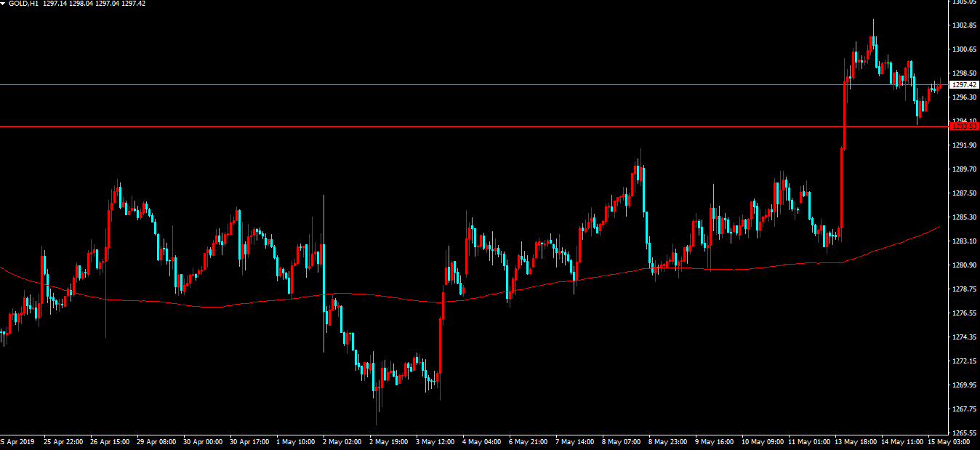Click the 1289.70 price axis label
980x450 pixels.
(x=964, y=169)
